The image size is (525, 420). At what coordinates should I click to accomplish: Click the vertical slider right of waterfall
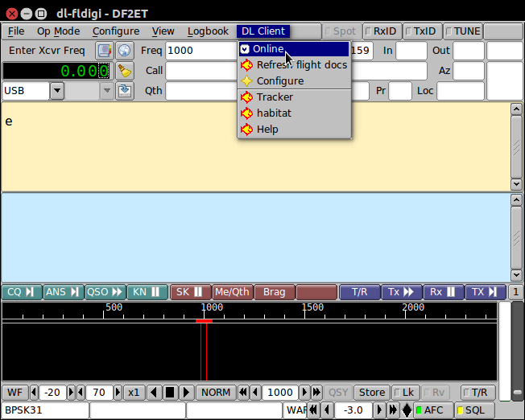click(518, 351)
